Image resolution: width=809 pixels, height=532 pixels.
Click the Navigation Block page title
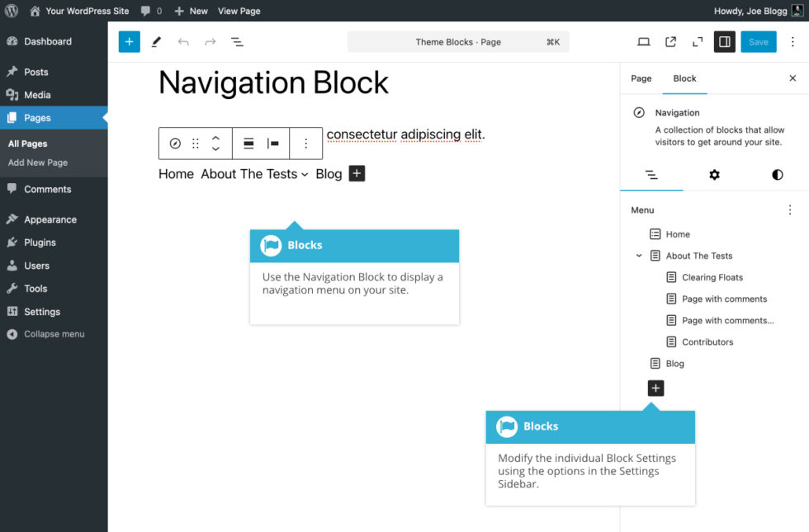click(x=273, y=82)
